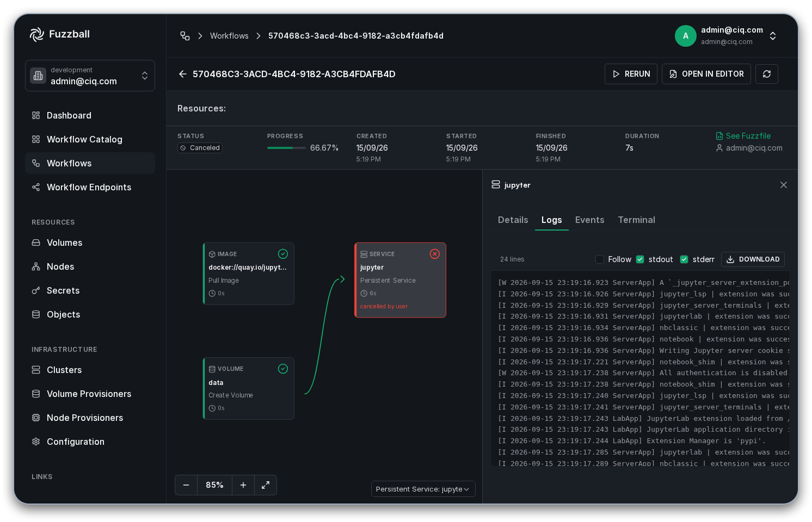Select the docker image pull node

tap(249, 274)
